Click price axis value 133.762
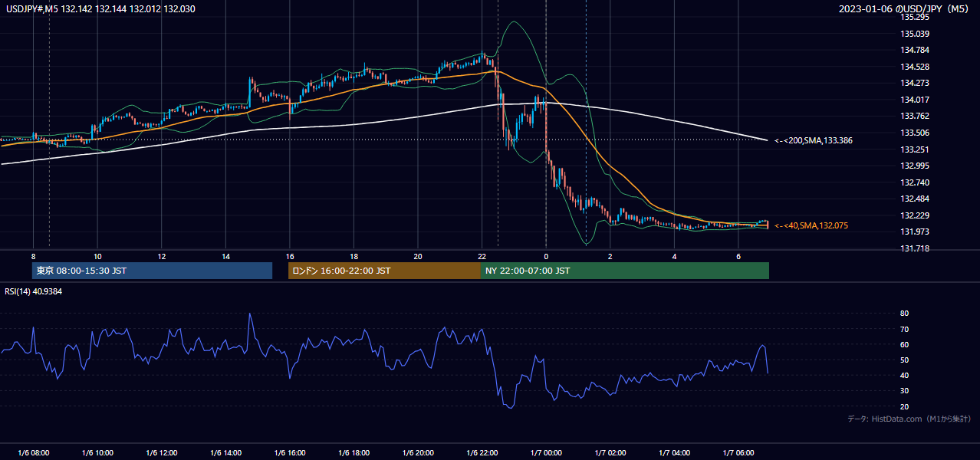980x460 pixels. (x=914, y=117)
